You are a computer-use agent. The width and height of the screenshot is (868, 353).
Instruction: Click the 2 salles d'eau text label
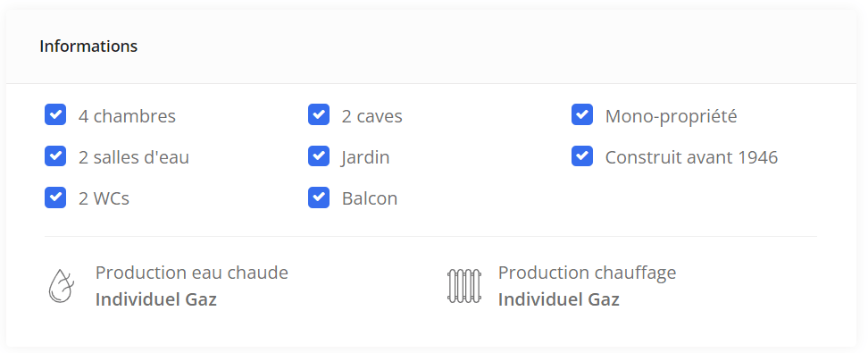point(134,157)
